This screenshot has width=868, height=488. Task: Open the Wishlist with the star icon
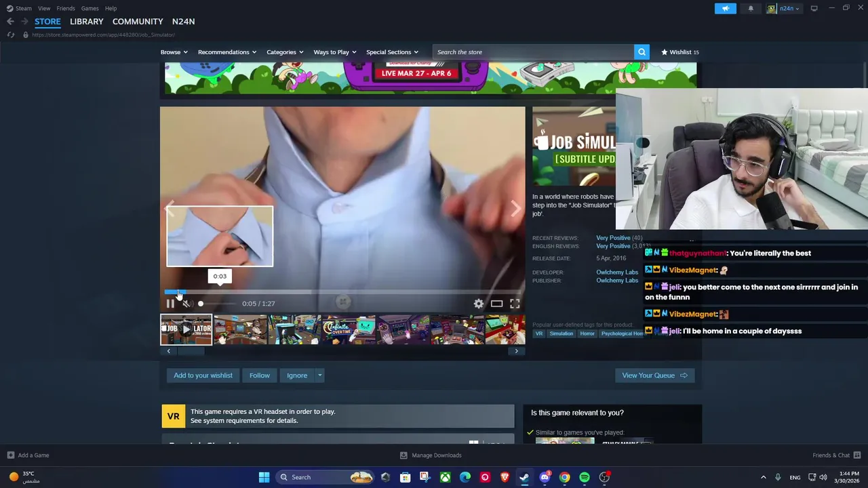pyautogui.click(x=680, y=52)
